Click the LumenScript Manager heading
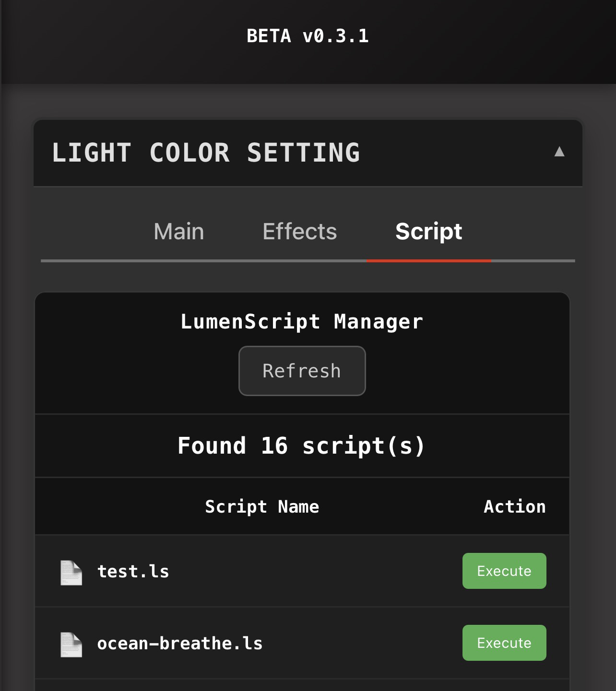The image size is (616, 691). click(301, 321)
